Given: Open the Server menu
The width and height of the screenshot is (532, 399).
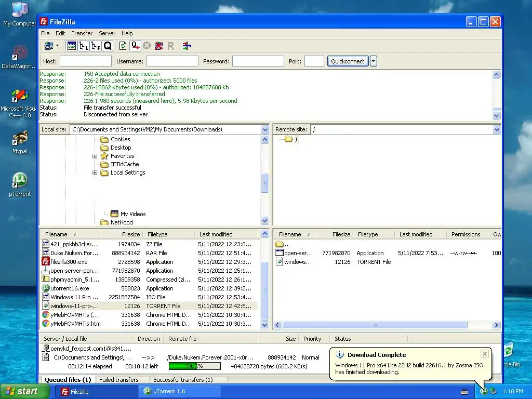Looking at the screenshot, I should [x=107, y=33].
